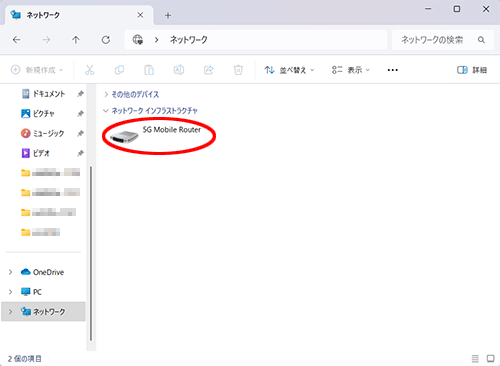Select OneDrive in the navigation pane
The image size is (500, 366).
click(42, 272)
